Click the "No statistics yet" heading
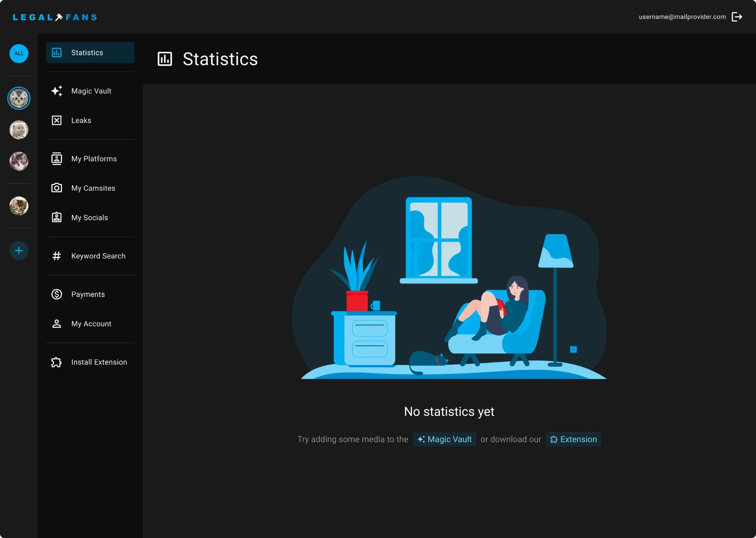The image size is (756, 538). 449,411
